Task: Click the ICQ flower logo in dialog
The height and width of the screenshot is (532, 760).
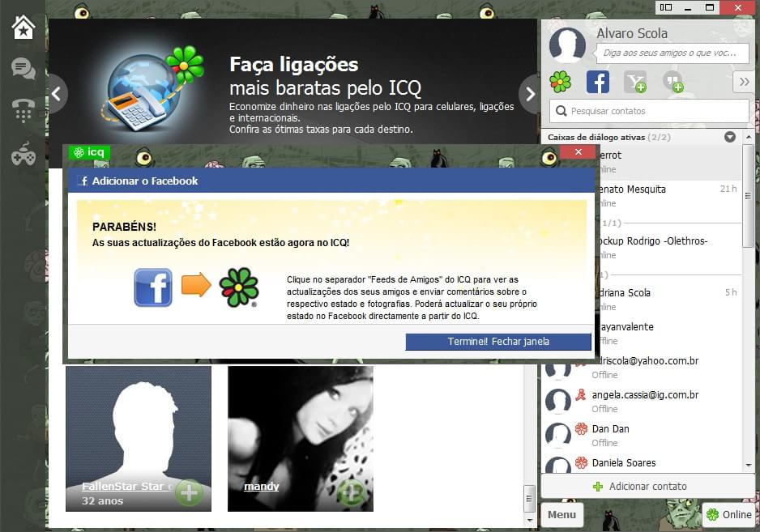Action: (x=239, y=287)
